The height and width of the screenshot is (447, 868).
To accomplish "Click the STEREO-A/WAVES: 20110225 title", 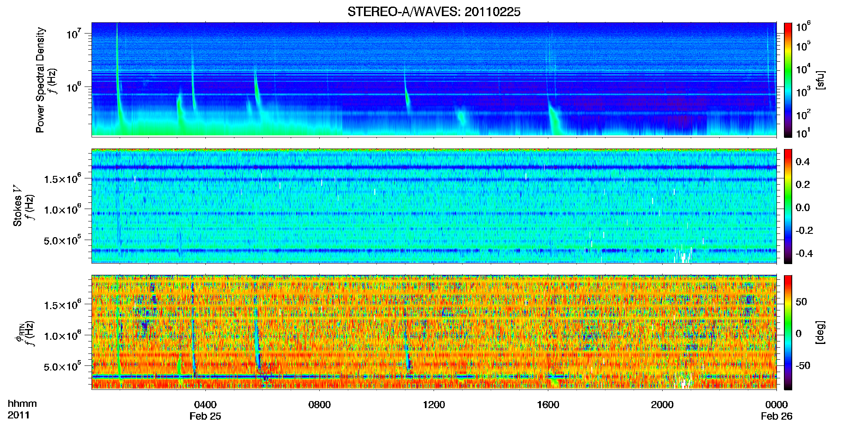I will (x=434, y=12).
